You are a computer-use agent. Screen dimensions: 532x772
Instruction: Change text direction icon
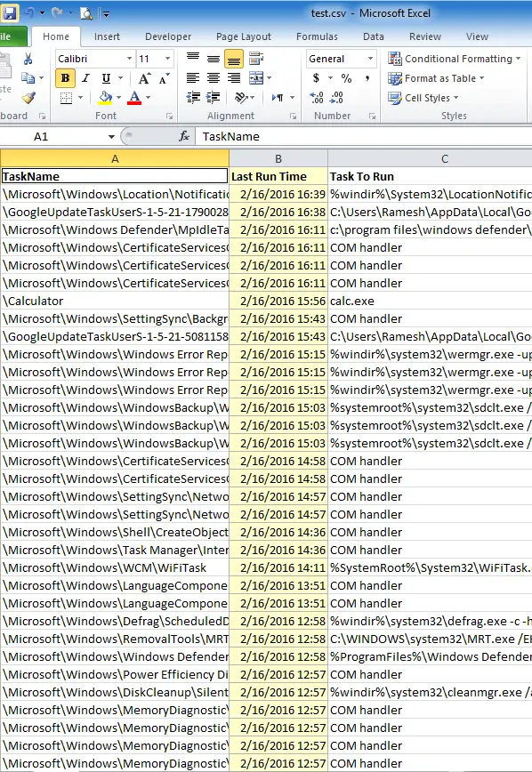click(x=278, y=98)
